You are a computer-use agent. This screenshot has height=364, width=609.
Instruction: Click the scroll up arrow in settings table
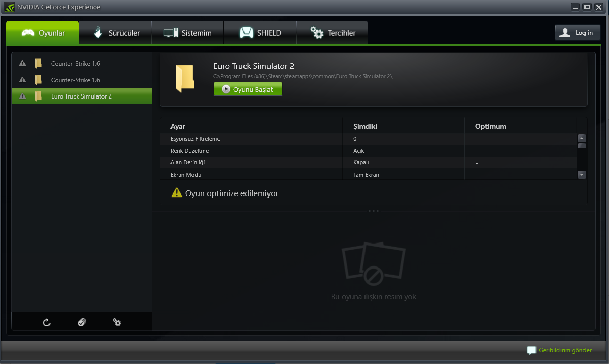581,138
